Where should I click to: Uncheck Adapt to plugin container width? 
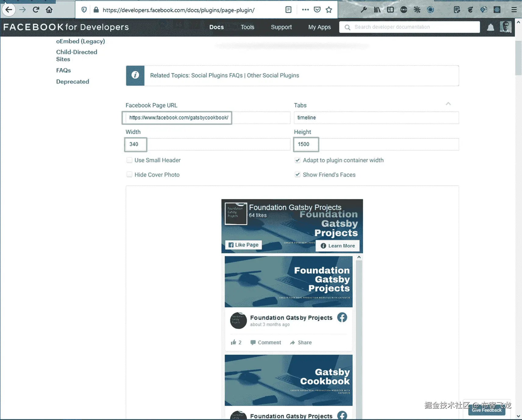point(298,160)
